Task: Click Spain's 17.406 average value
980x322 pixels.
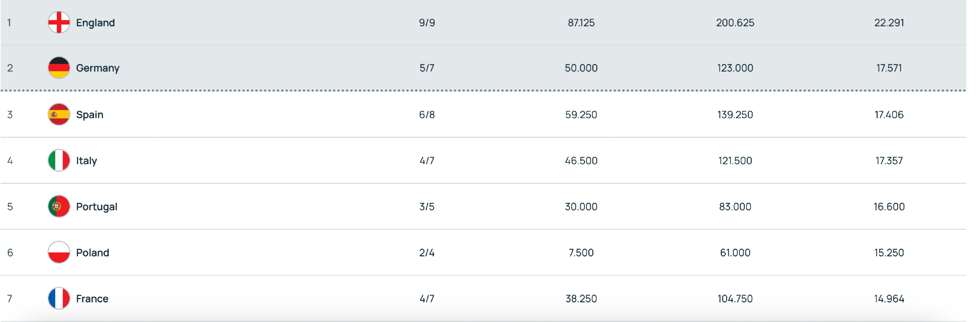Action: [889, 115]
